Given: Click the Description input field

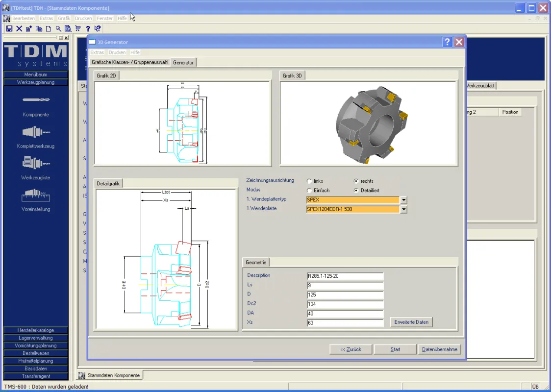Looking at the screenshot, I should coord(345,276).
